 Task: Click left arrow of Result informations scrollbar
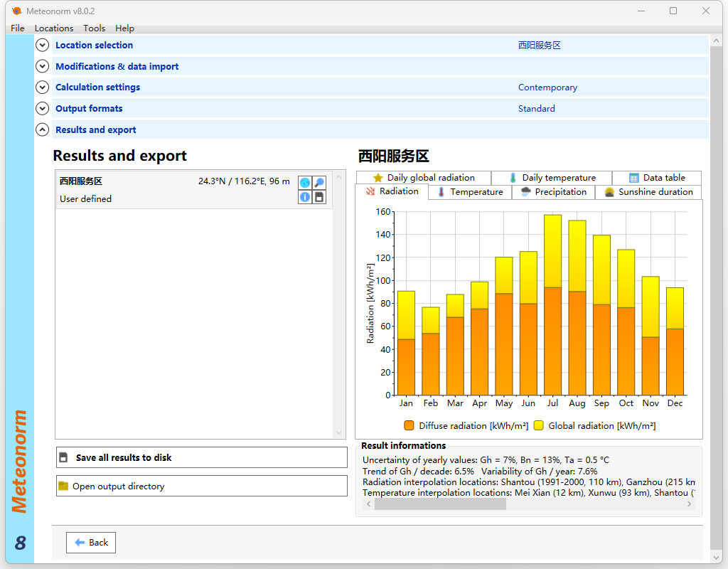pos(369,504)
